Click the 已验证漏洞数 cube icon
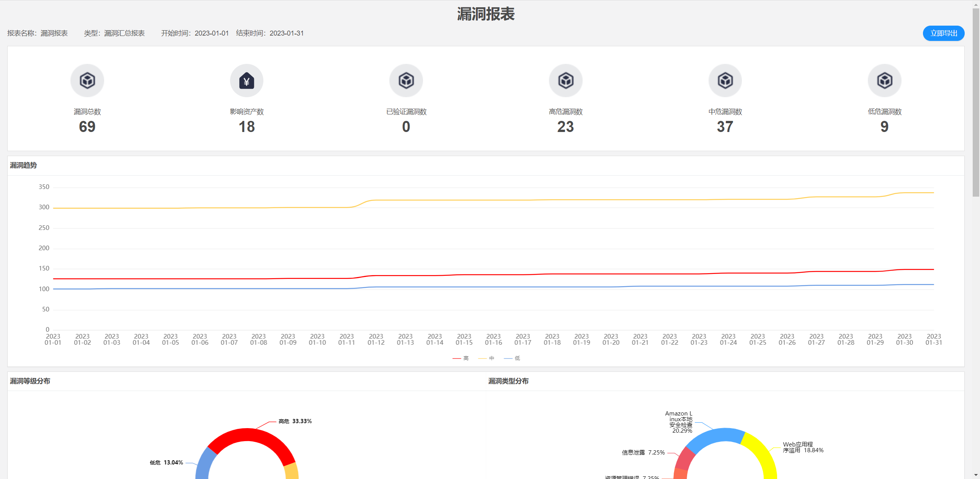 [406, 80]
